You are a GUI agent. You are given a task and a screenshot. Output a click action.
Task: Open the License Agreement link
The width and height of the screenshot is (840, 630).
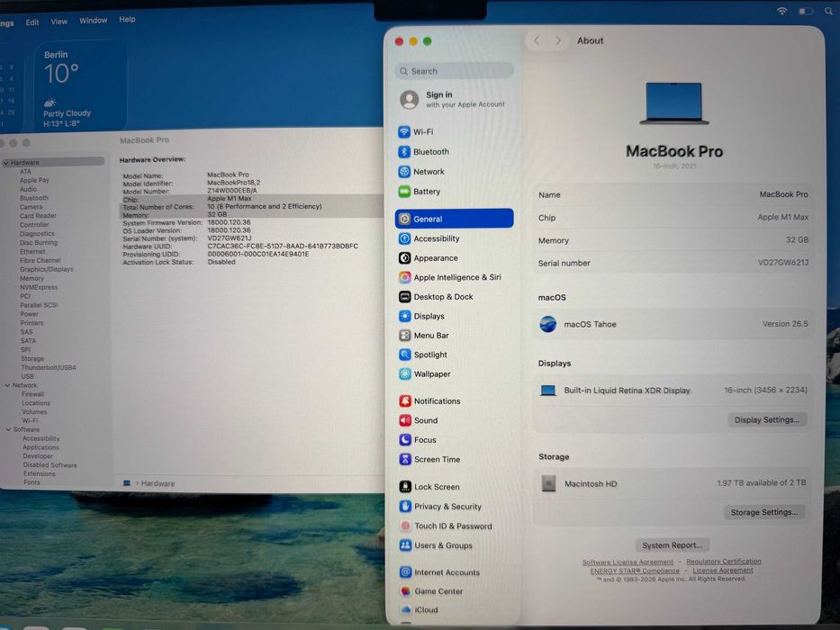[723, 571]
